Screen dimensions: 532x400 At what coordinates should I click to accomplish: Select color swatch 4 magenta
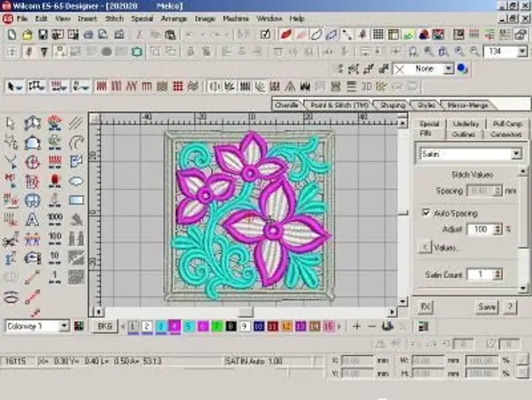tap(174, 327)
